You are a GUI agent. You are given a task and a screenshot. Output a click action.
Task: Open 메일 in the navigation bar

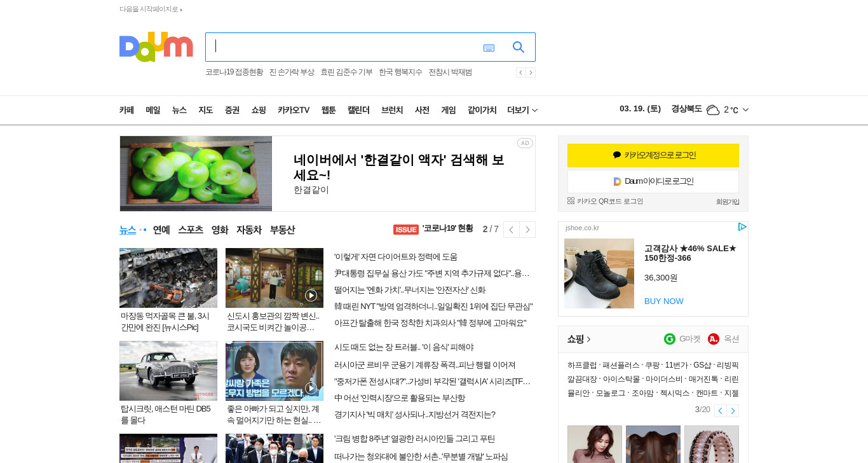point(153,110)
